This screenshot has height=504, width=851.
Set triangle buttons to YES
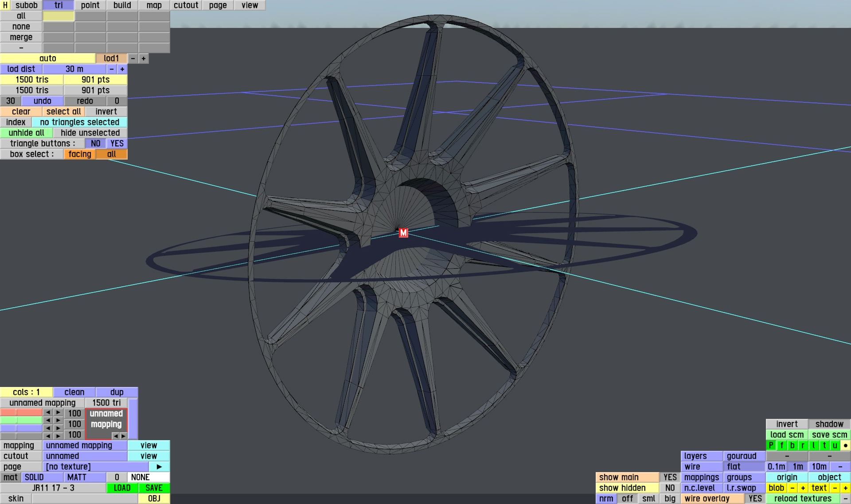(117, 144)
